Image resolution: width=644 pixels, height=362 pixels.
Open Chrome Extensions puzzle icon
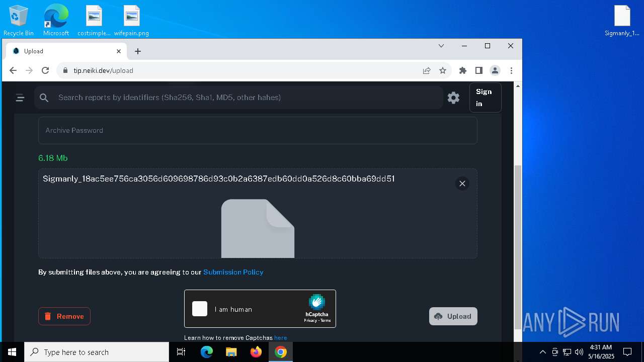click(x=463, y=70)
